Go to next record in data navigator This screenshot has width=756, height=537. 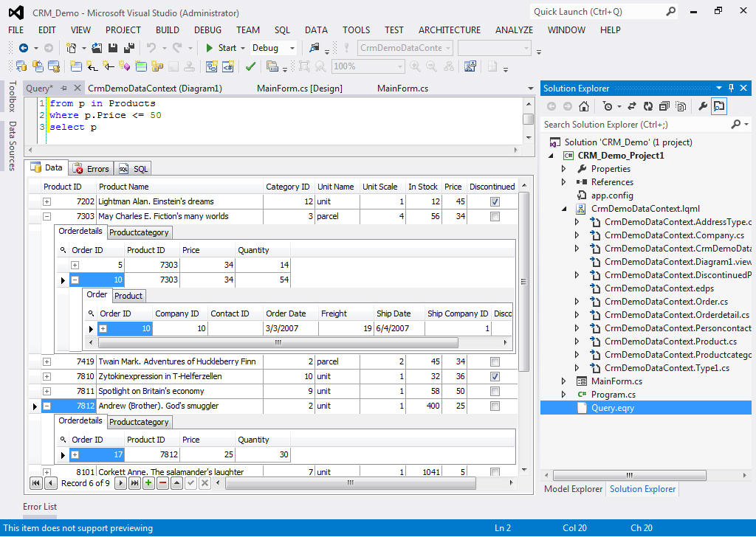[120, 483]
